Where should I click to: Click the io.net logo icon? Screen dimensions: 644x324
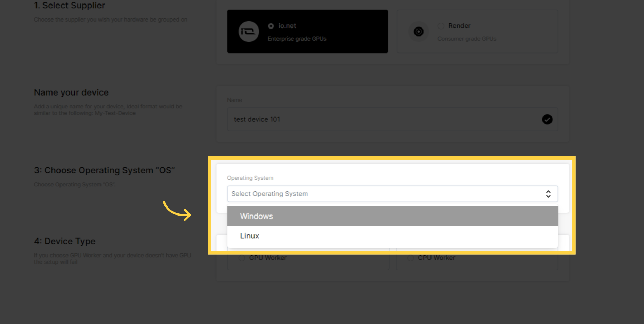pos(249,32)
